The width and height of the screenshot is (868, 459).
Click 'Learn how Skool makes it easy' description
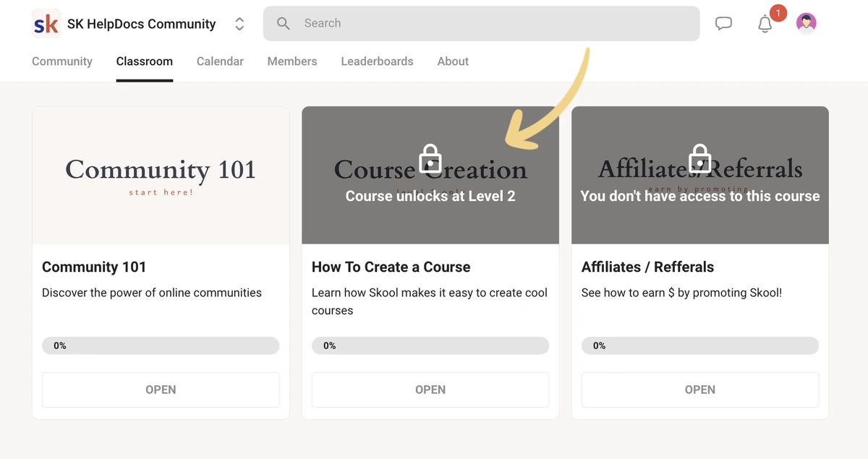[430, 301]
